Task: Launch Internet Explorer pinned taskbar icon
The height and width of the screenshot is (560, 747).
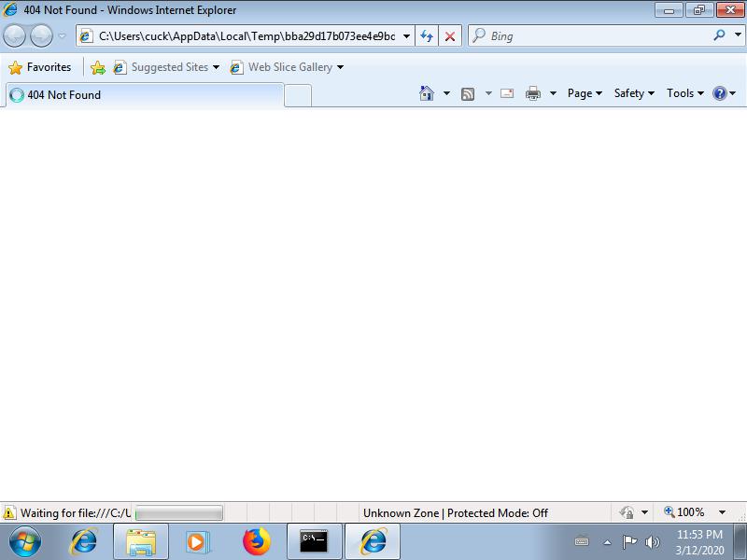Action: (84, 542)
